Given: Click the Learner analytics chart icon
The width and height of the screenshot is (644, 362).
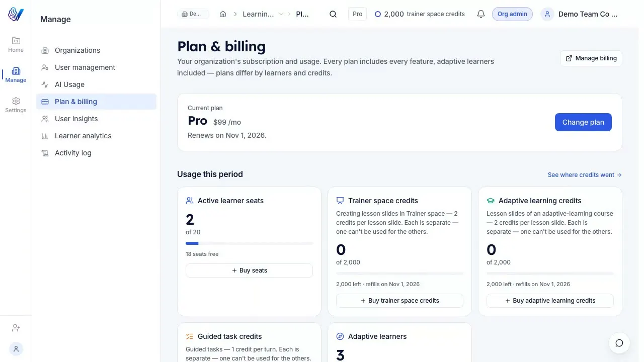Looking at the screenshot, I should tap(45, 136).
